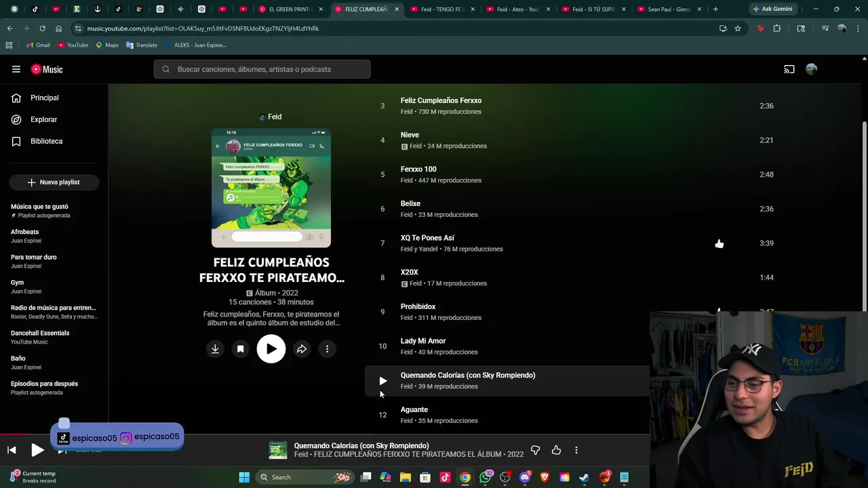Create a Nueva playlist
868x488 pixels.
point(54,182)
